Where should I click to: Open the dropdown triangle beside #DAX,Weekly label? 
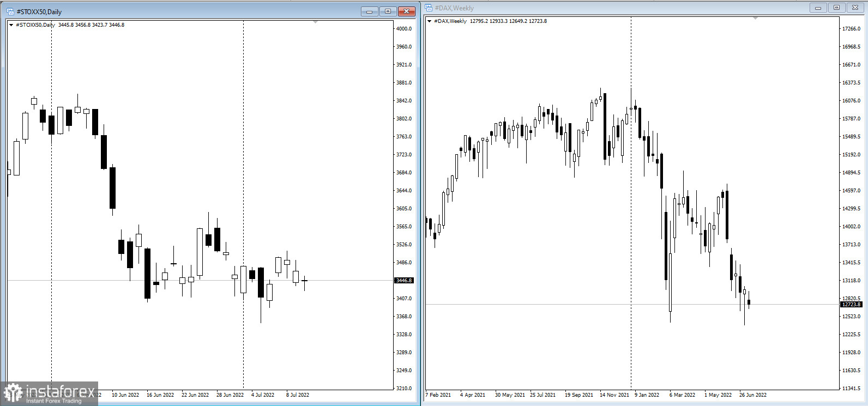[x=429, y=21]
